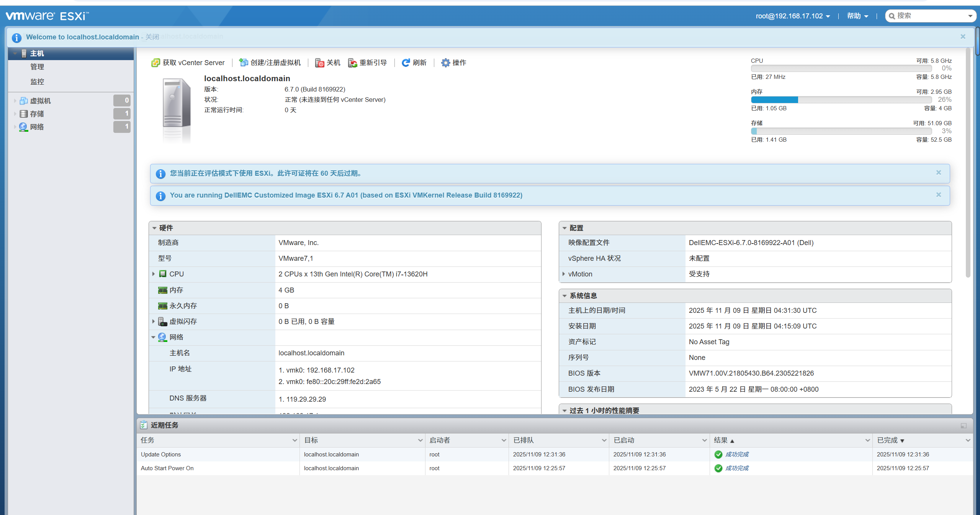Click the refresh (刷新) icon
The image size is (980, 515).
[x=406, y=63]
